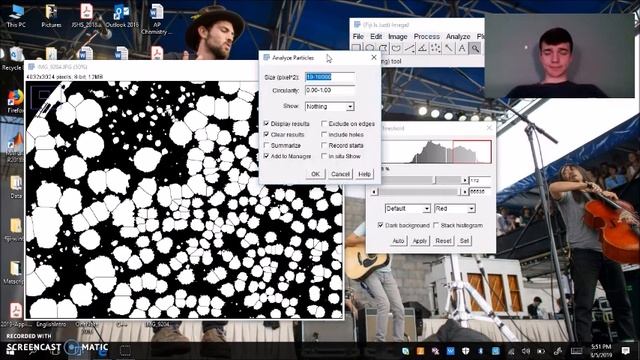Click Set in the Threshold window

(x=464, y=241)
